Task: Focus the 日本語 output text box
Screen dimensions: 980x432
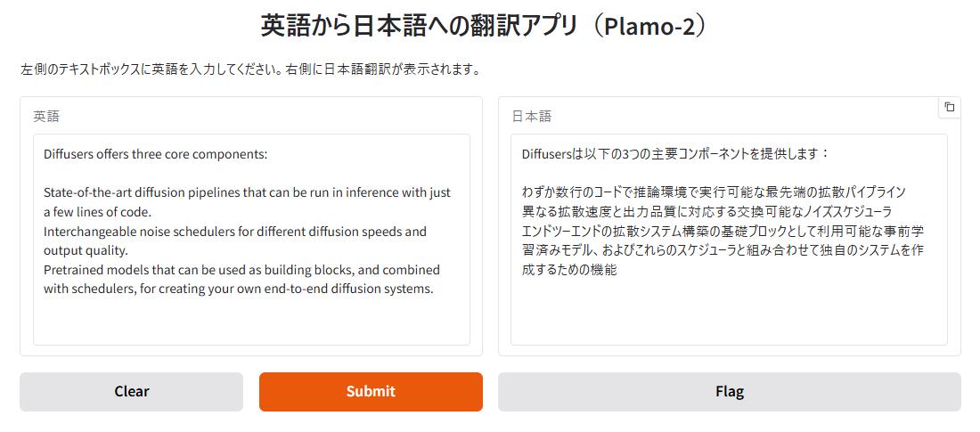Action: [729, 240]
